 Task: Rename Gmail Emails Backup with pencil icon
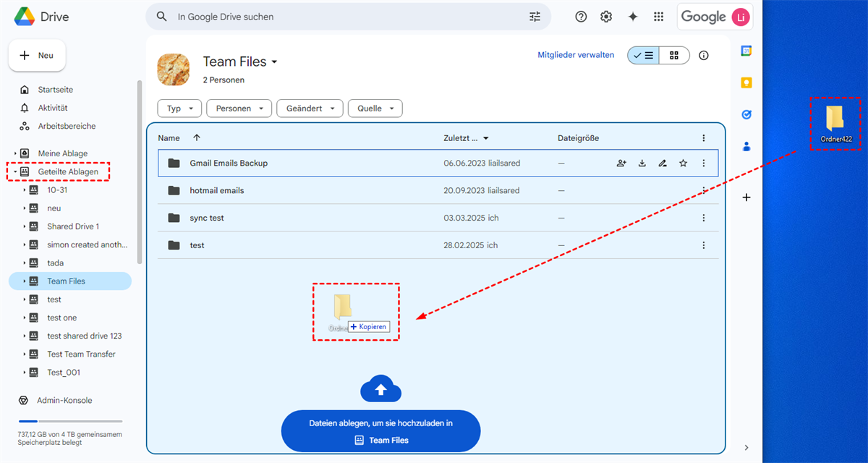coord(663,163)
